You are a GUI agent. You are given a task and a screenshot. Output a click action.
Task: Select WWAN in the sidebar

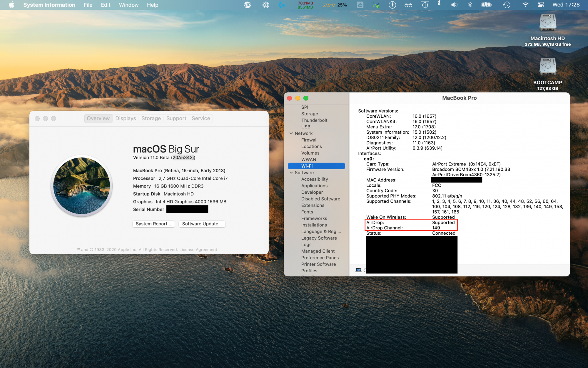309,160
